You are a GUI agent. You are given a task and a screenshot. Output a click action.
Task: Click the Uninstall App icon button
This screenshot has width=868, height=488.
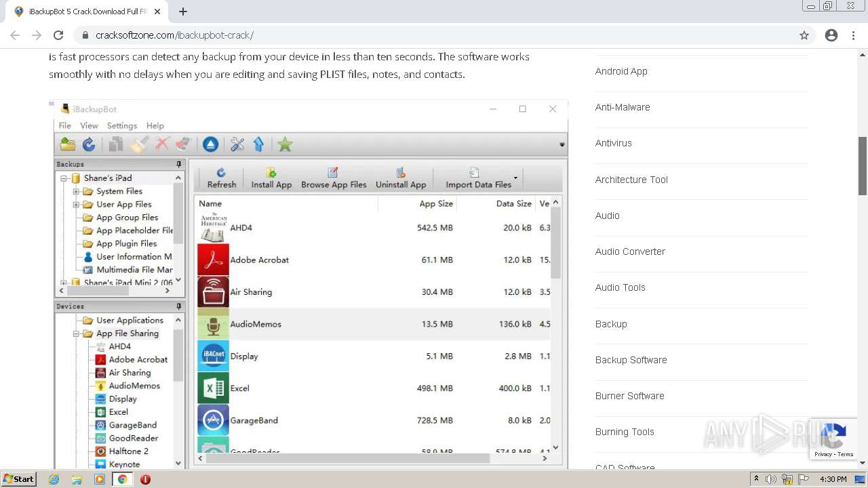[401, 178]
